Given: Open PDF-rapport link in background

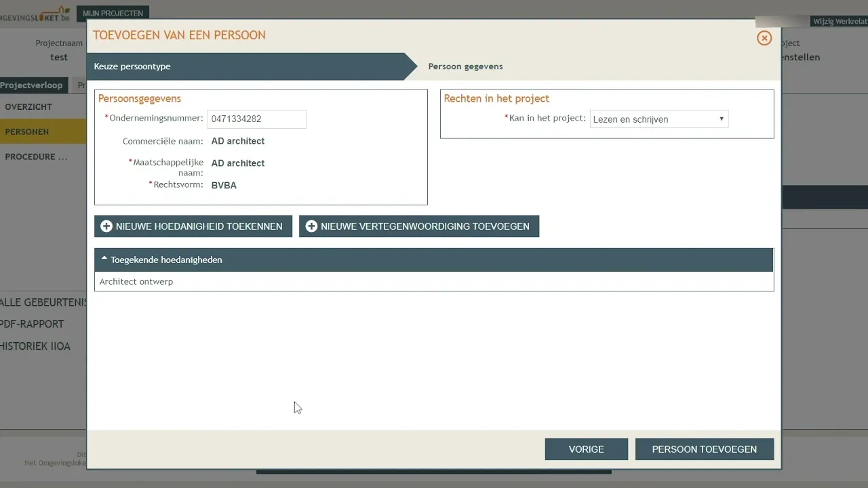Looking at the screenshot, I should 32,324.
